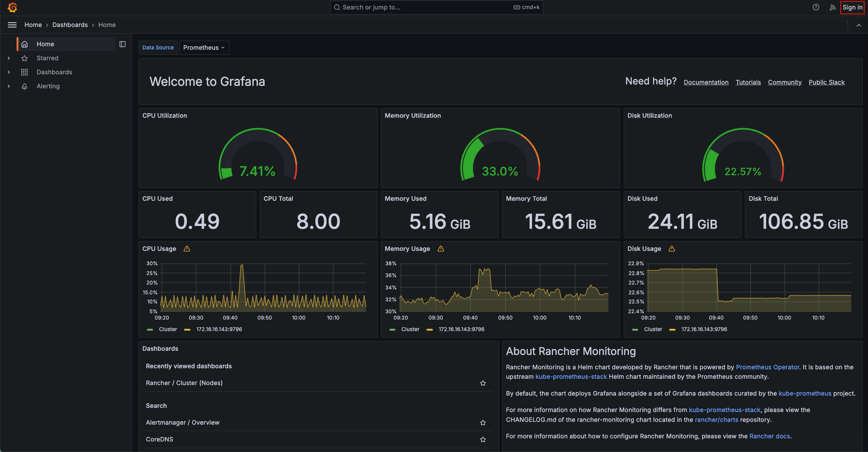868x452 pixels.
Task: Click the Grafana logo icon
Action: tap(13, 7)
